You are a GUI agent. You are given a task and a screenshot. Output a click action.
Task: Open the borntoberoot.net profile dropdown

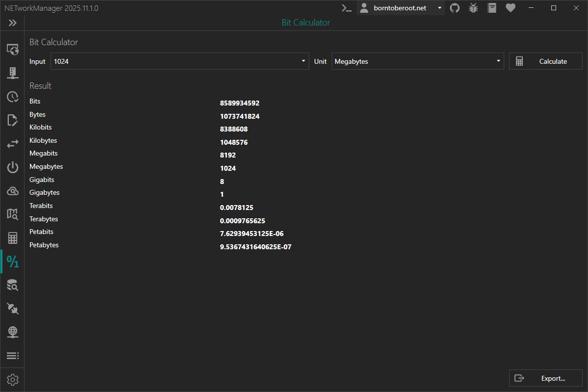[400, 8]
